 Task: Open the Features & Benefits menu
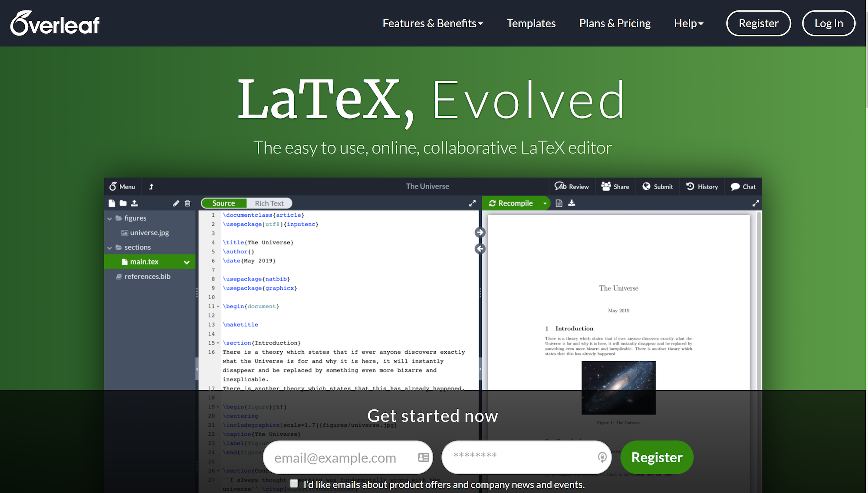click(434, 23)
